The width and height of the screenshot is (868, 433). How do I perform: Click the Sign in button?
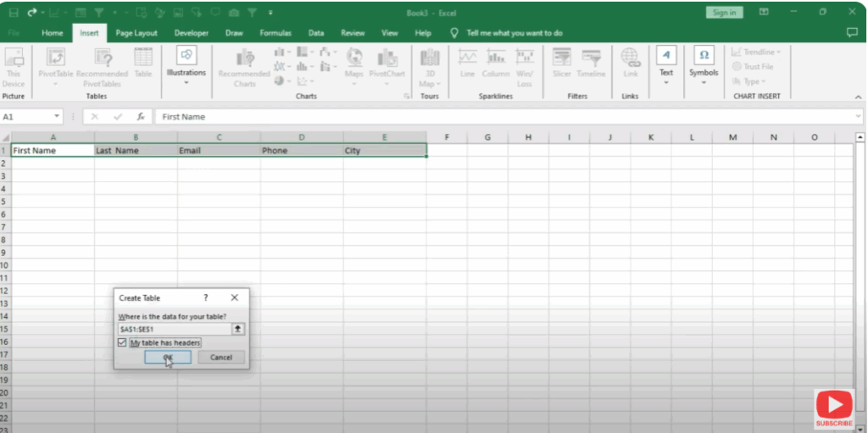[724, 12]
